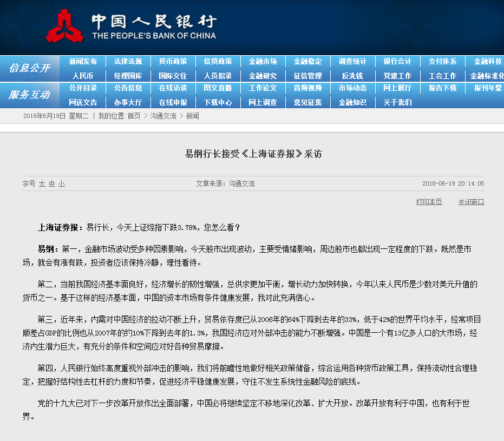Go to 金融市场 section
Image resolution: width=504 pixels, height=441 pixels.
click(263, 62)
